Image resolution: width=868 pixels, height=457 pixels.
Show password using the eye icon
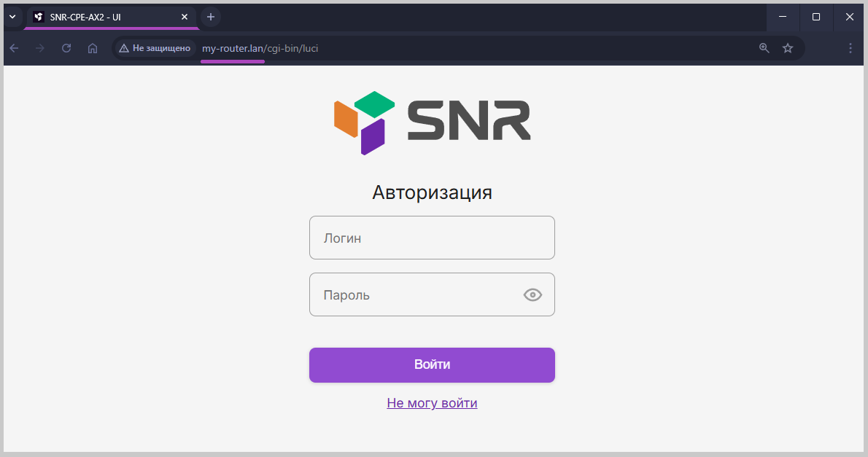(x=532, y=294)
